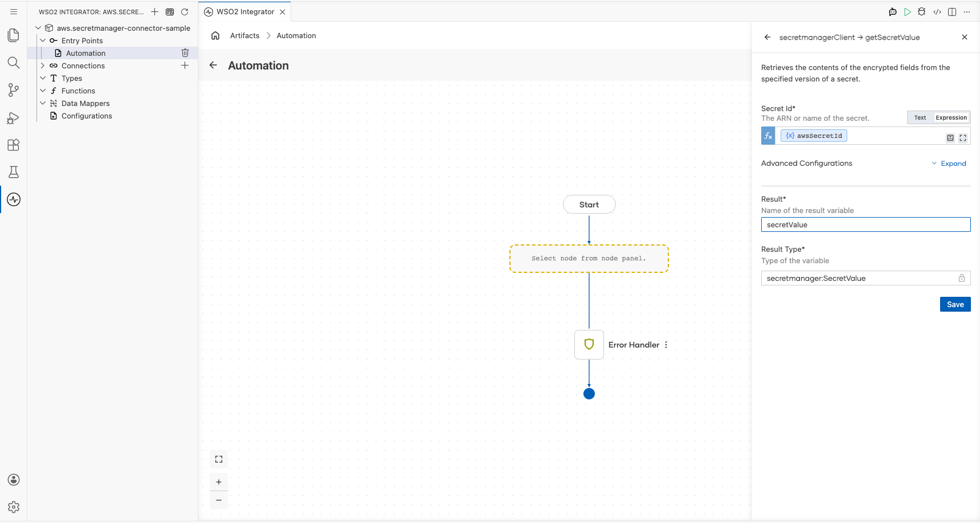The width and height of the screenshot is (980, 523).
Task: Open Automation in the project tree
Action: [x=85, y=53]
